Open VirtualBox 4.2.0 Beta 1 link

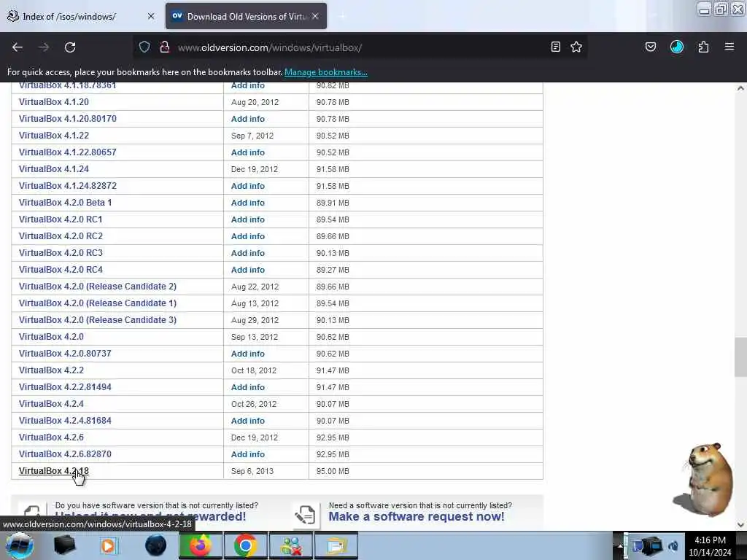[65, 203]
